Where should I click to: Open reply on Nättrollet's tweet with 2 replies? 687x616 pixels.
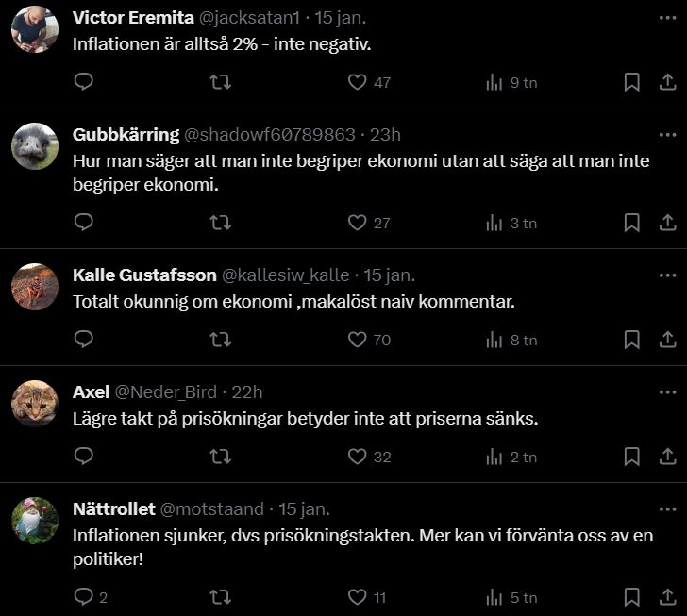tap(83, 596)
